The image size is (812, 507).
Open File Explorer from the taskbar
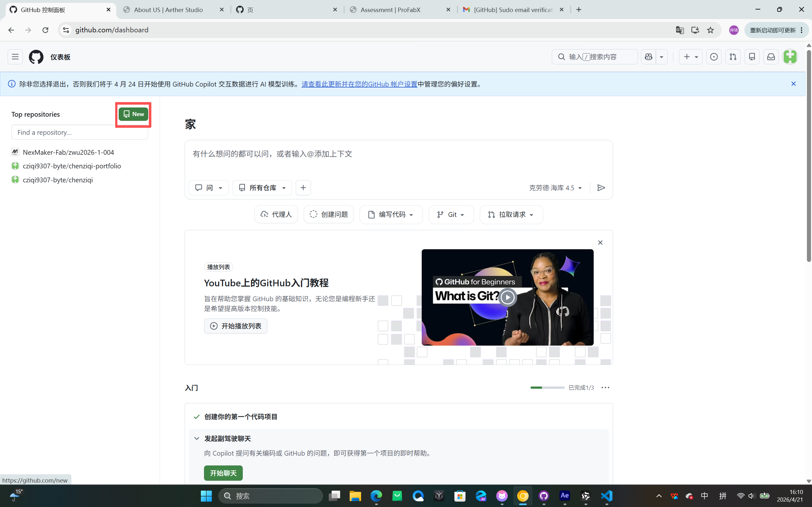tap(355, 496)
